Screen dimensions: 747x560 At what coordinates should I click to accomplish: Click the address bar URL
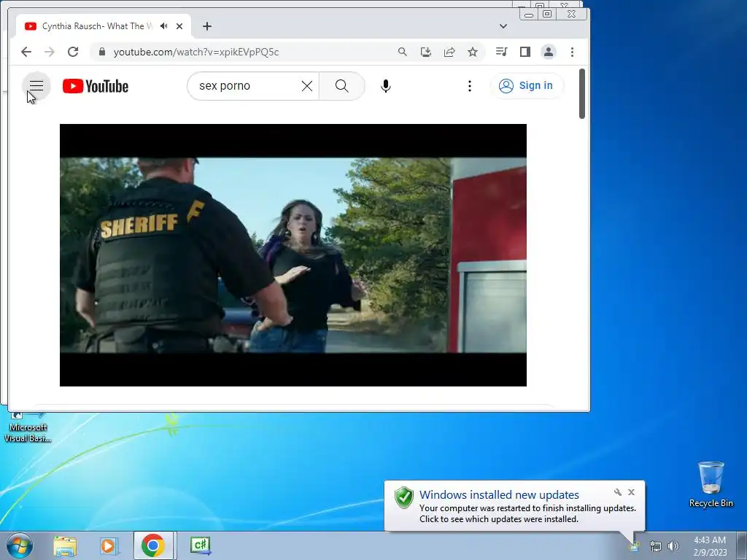tap(196, 52)
